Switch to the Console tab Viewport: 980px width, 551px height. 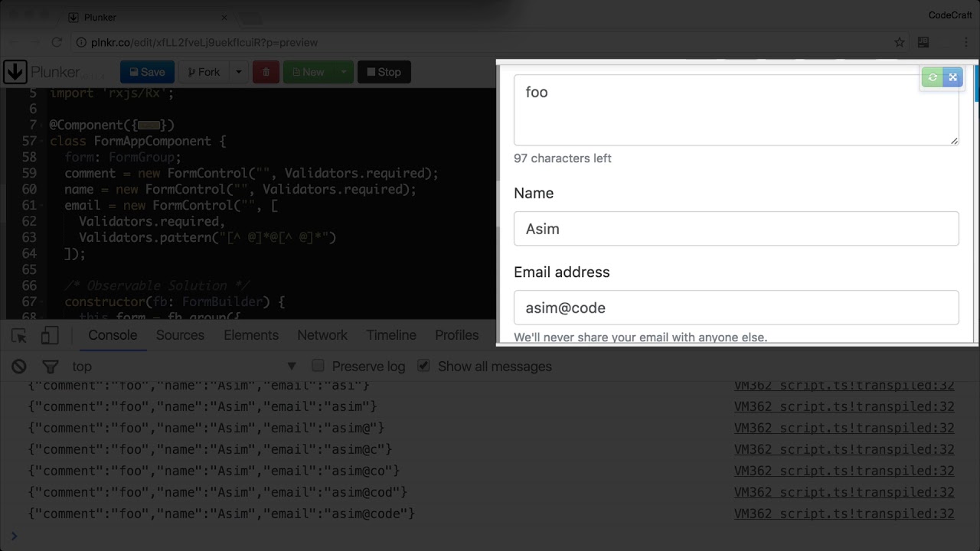click(x=113, y=335)
